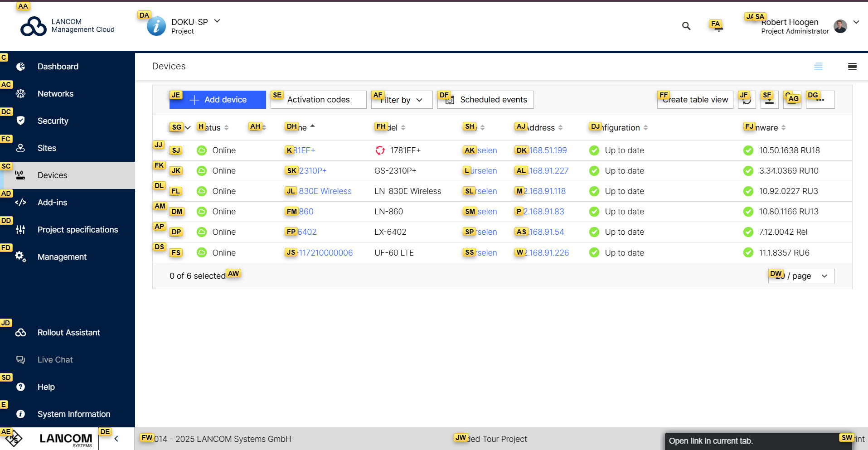
Task: Click the refresh table icon button
Action: coord(747,100)
